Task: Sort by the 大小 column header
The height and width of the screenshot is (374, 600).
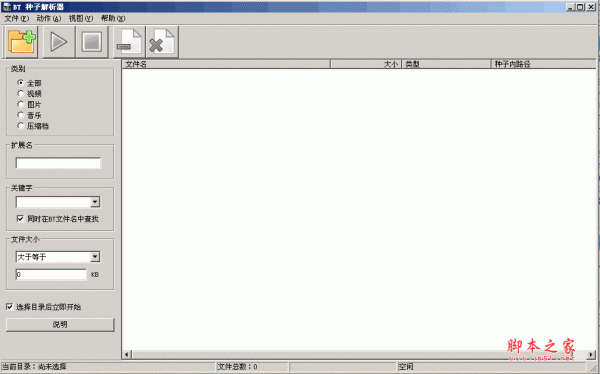Action: coord(366,64)
